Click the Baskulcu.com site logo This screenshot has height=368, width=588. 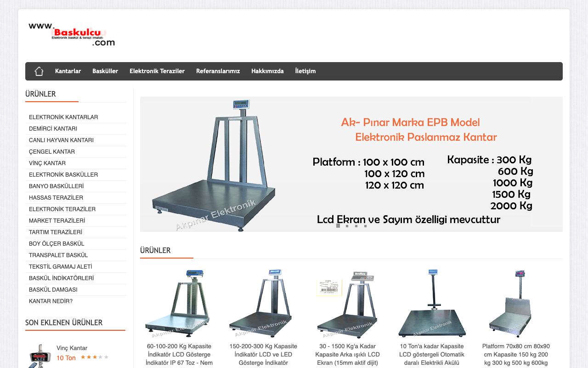(72, 34)
